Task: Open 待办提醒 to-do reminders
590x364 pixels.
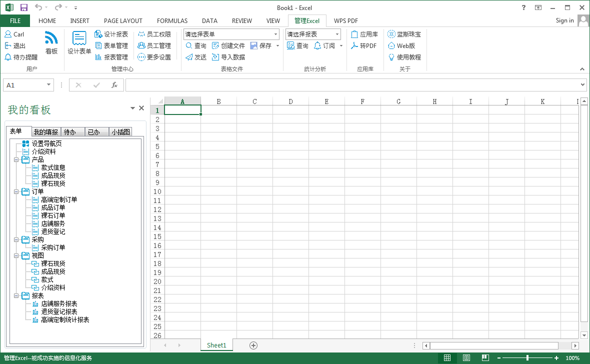Action: 21,57
